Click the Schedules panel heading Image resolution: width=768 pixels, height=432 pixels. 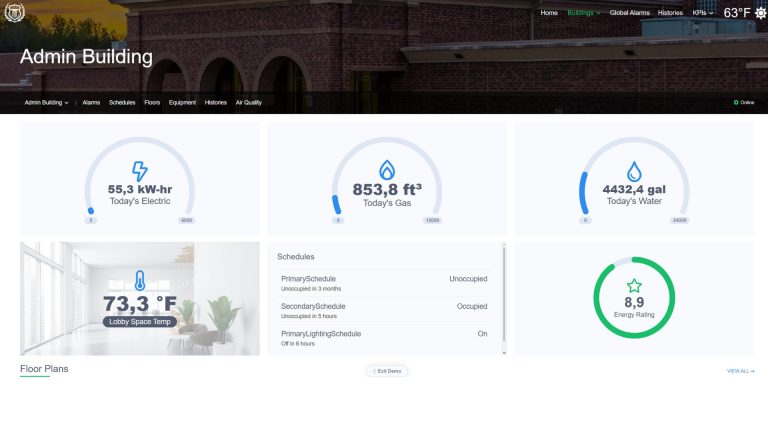(296, 257)
